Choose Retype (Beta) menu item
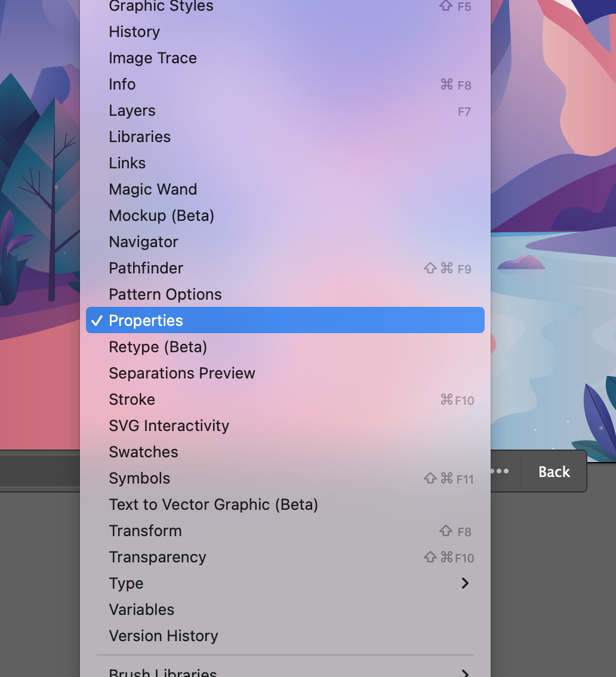Image resolution: width=616 pixels, height=677 pixels. click(x=158, y=347)
